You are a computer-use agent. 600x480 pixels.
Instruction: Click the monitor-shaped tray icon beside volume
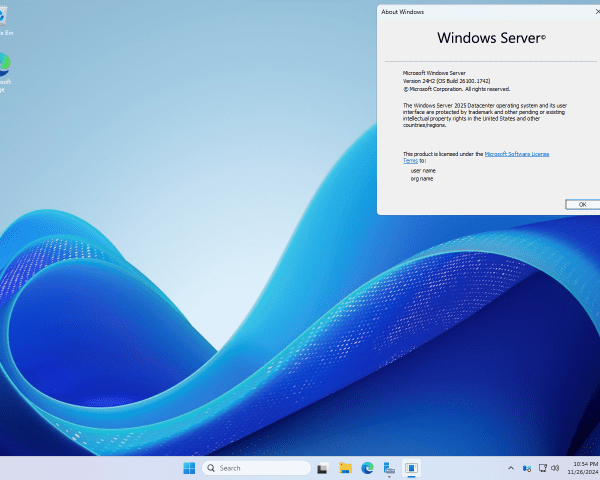pos(543,468)
